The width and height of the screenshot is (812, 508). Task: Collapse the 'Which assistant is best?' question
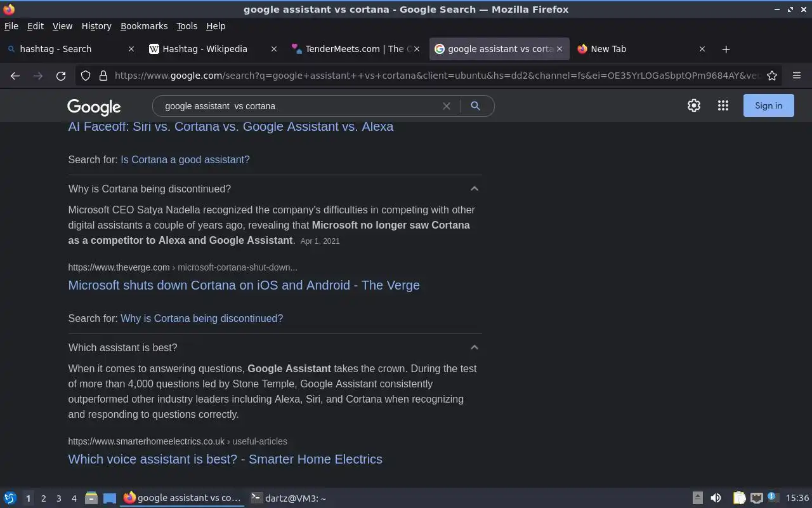coord(474,347)
